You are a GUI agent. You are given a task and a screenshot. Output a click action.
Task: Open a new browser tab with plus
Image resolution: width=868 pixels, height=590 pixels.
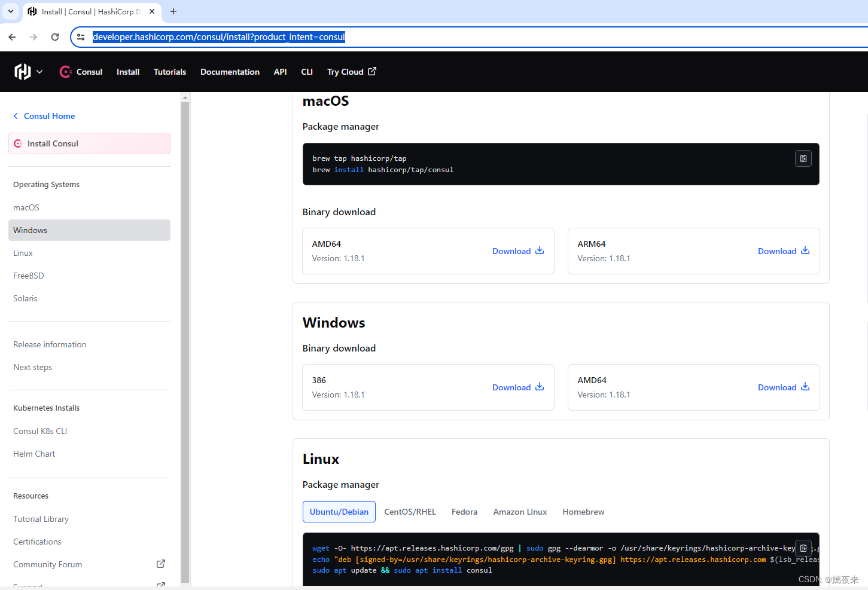pos(173,11)
